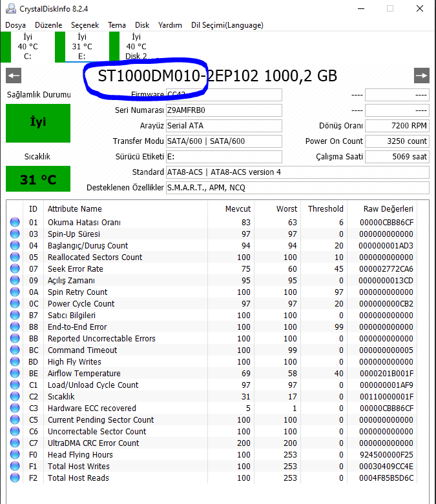Image resolution: width=436 pixels, height=504 pixels.
Task: Click status orb for Spin Retry Count
Action: coord(15,292)
